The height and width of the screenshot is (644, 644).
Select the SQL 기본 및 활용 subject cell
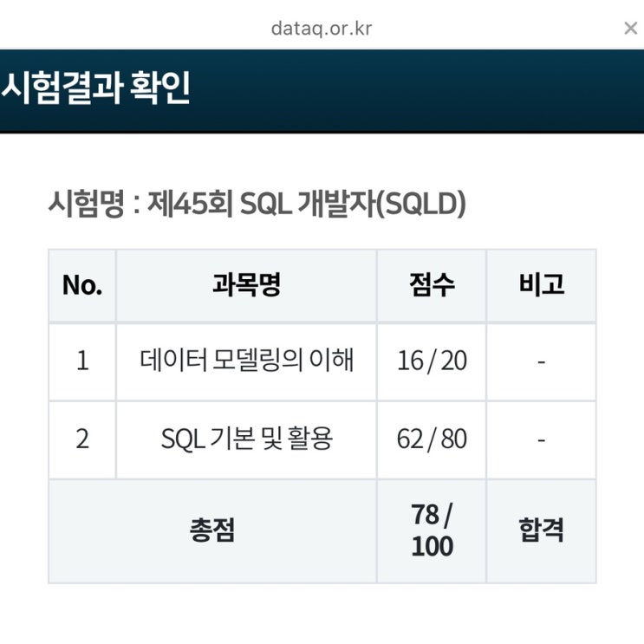[x=246, y=439]
